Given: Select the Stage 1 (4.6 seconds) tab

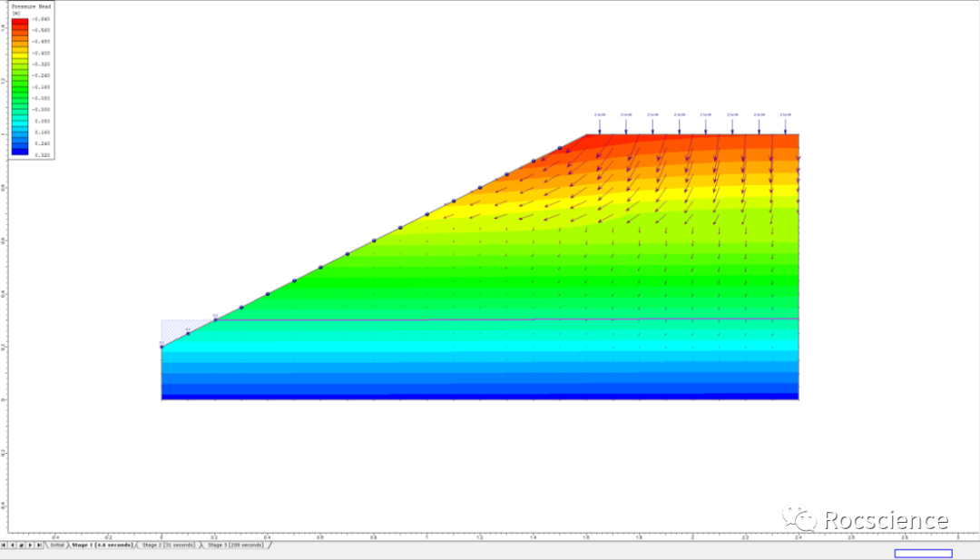Looking at the screenshot, I should [x=102, y=545].
